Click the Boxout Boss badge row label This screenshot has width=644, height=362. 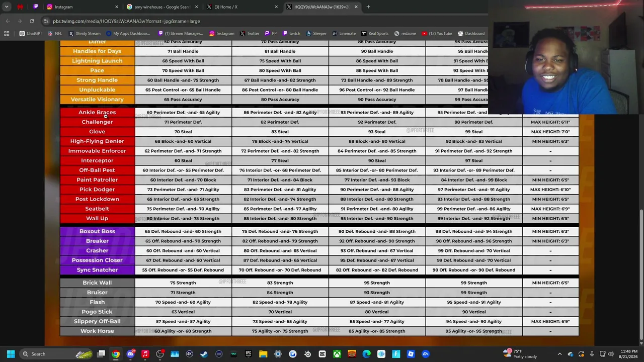[97, 231]
